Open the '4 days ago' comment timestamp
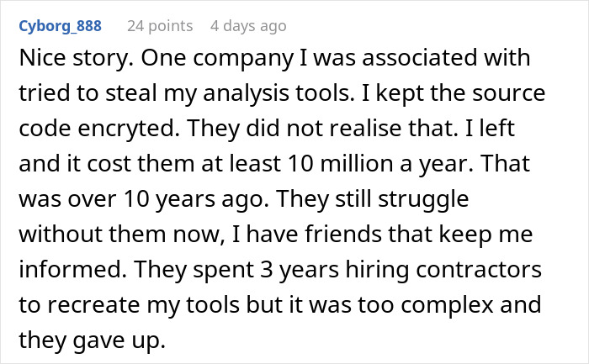Screen dimensions: 589x364 coord(248,26)
